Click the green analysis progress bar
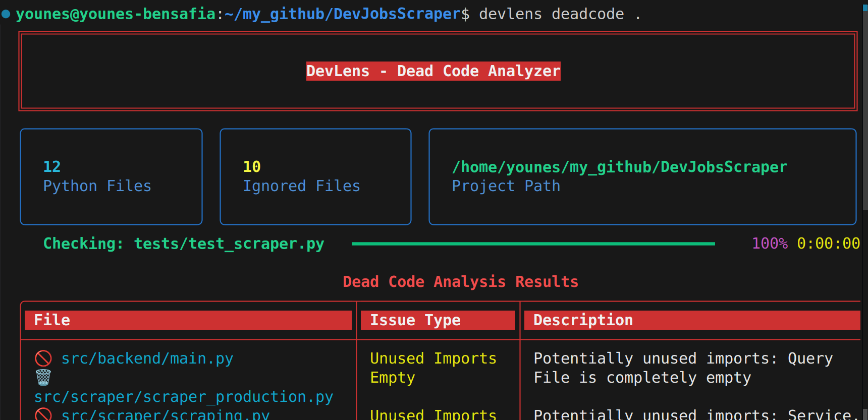Image resolution: width=868 pixels, height=420 pixels. 533,244
